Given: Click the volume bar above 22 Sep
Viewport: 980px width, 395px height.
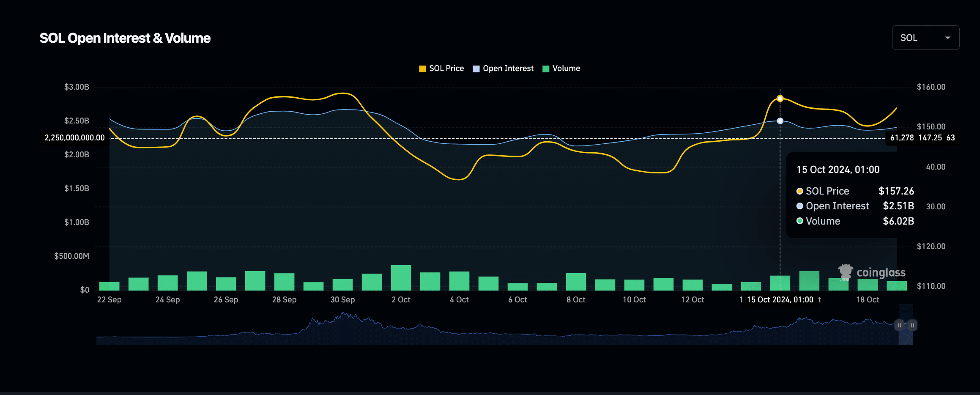Looking at the screenshot, I should click(109, 286).
